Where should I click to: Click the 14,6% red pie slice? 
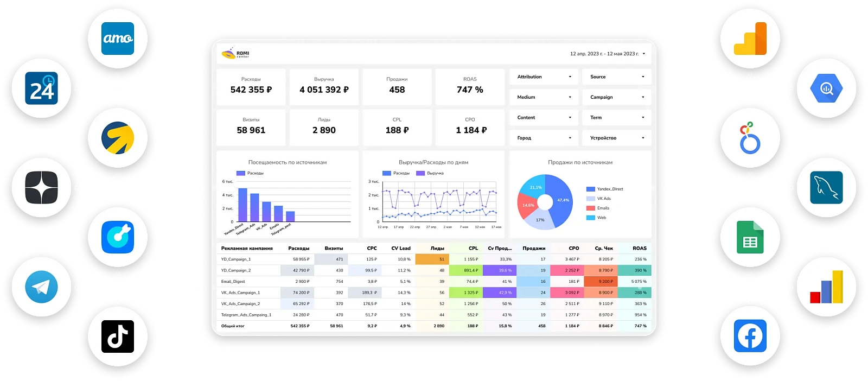pyautogui.click(x=526, y=206)
